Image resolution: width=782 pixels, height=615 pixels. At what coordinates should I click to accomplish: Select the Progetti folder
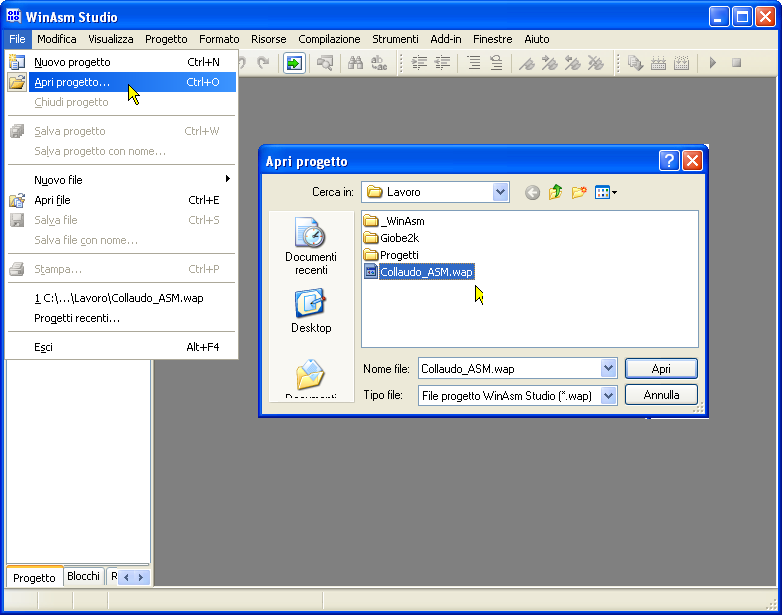coord(391,255)
